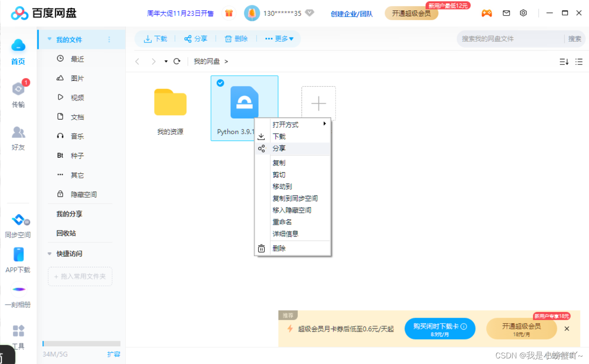
Task: Open the 周年大促11月23日开售 promotion link
Action: click(x=180, y=13)
